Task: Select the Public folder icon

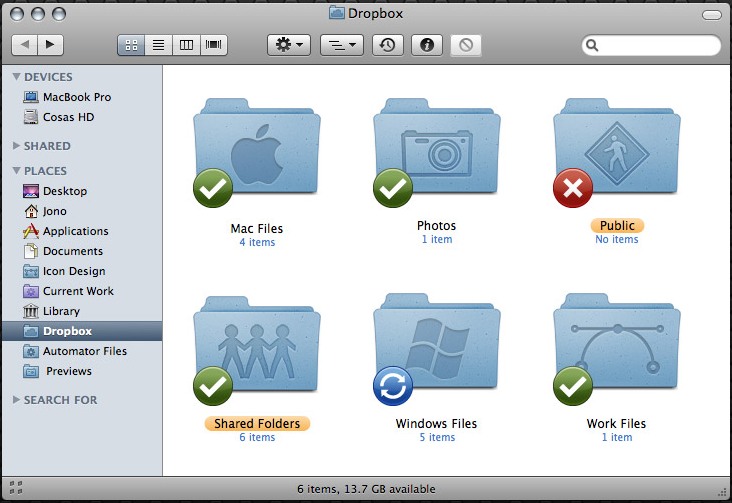Action: click(617, 147)
